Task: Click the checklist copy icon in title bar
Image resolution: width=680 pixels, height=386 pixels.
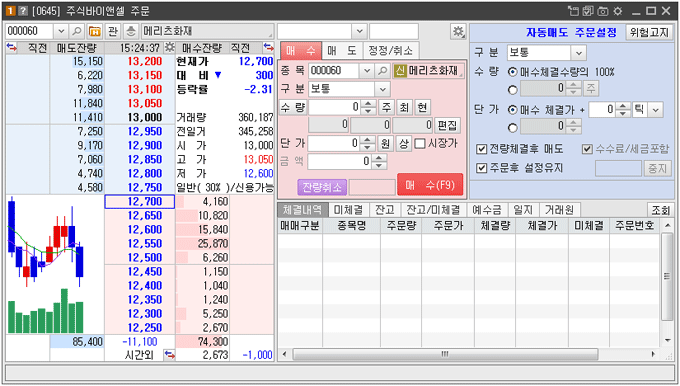Action: pos(588,11)
